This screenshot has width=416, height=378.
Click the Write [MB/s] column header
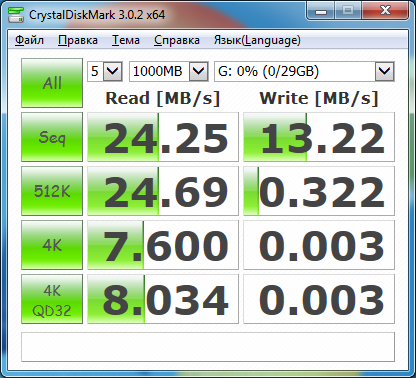(319, 98)
